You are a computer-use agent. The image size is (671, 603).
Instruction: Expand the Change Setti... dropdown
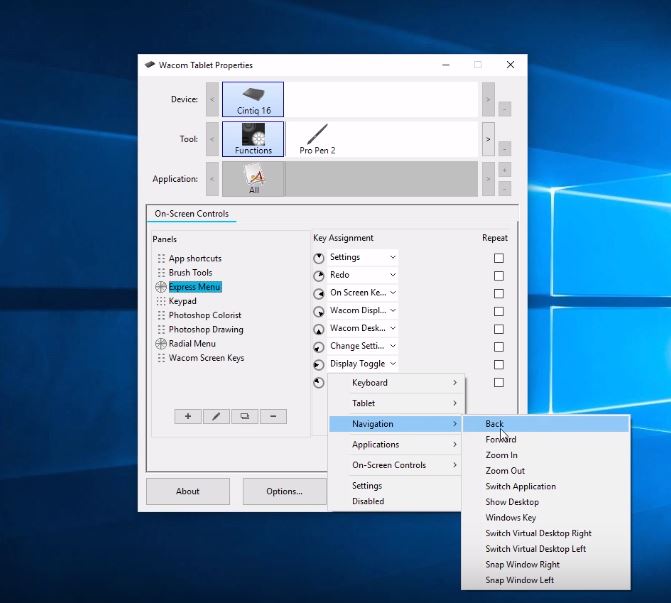coord(362,346)
